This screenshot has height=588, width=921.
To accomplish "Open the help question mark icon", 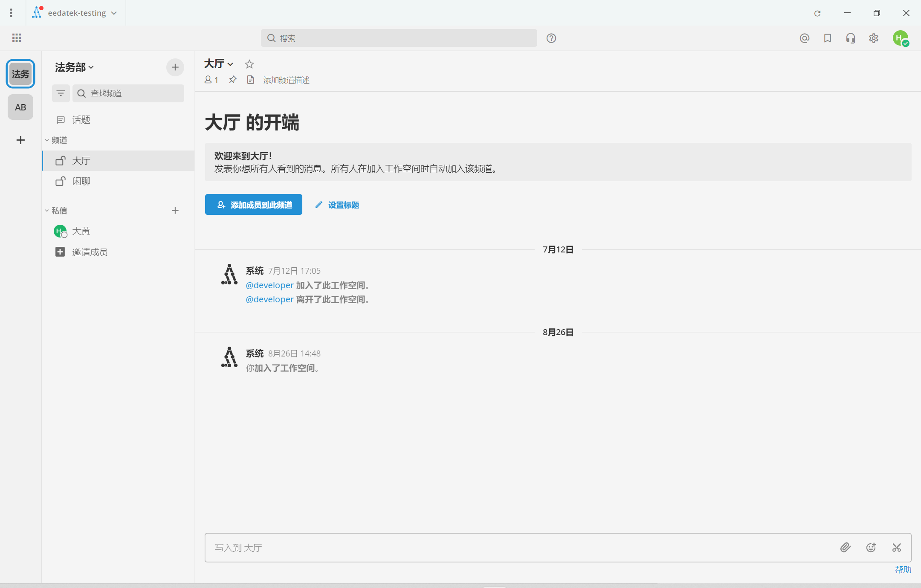I will pyautogui.click(x=551, y=38).
